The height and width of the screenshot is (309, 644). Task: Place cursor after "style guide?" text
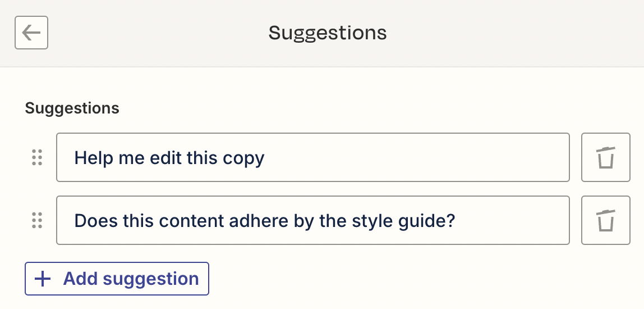(x=456, y=221)
